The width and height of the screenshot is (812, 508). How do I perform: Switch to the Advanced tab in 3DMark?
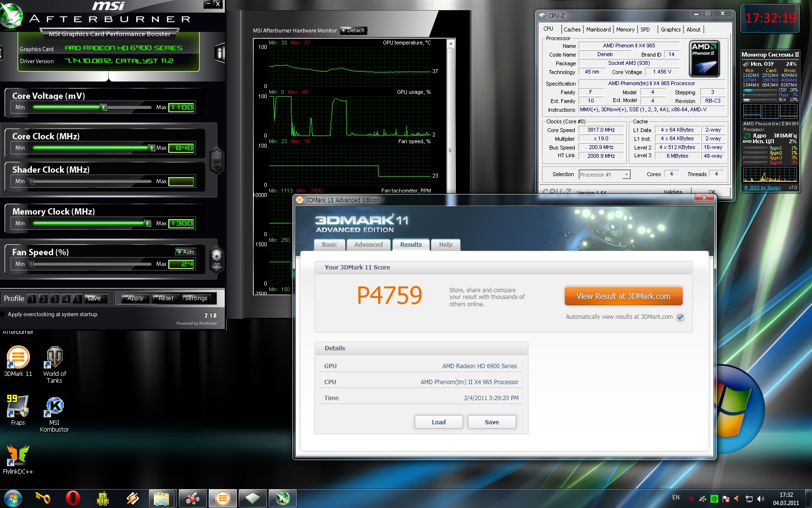368,245
